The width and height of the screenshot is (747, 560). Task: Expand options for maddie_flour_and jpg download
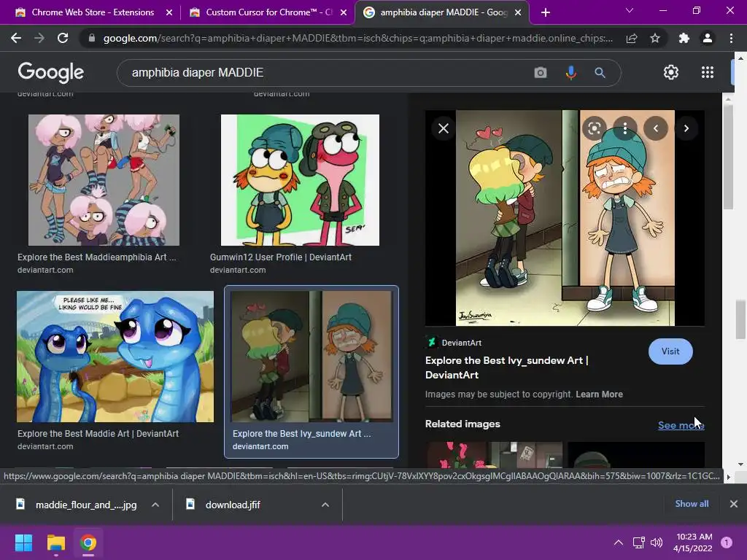pos(155,505)
